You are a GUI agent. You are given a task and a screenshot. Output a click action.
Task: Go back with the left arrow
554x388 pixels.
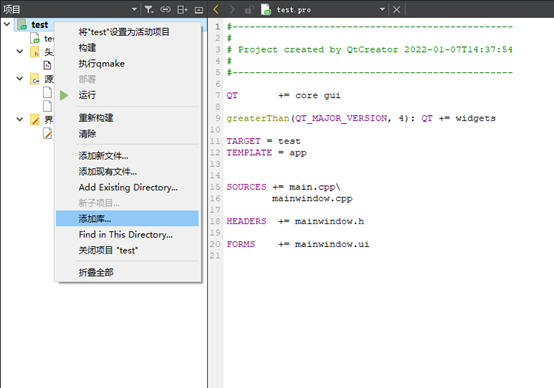(216, 9)
